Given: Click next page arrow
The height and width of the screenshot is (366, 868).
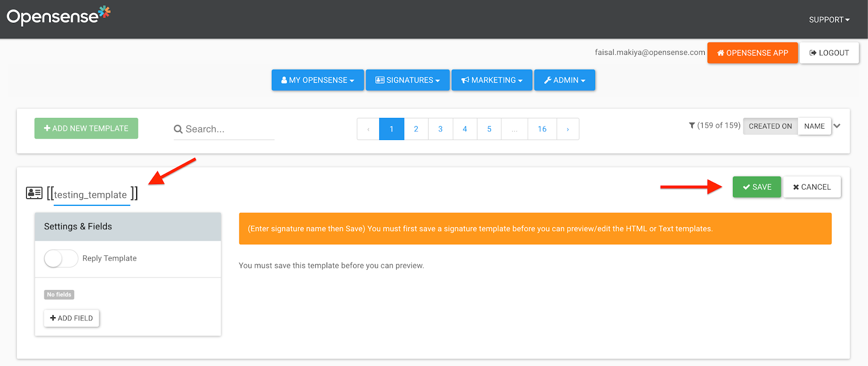Looking at the screenshot, I should coord(567,129).
